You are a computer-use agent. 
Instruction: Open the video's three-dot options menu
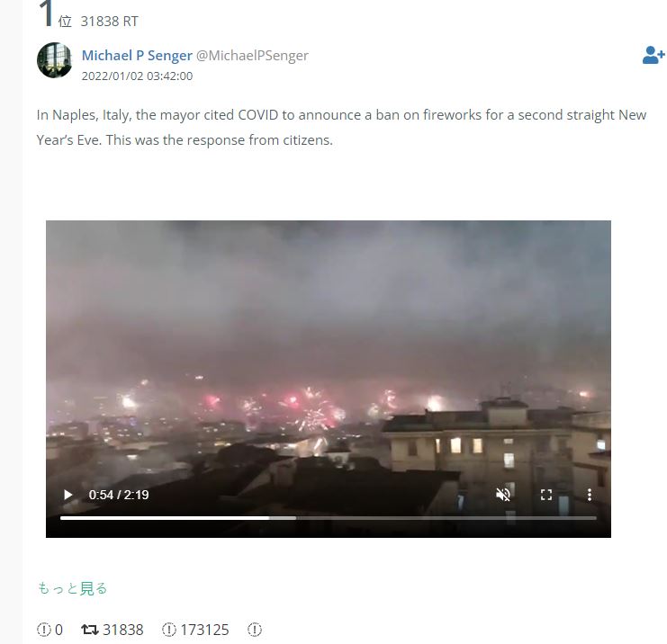590,495
